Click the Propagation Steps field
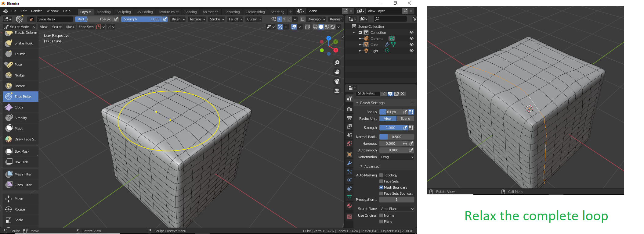The height and width of the screenshot is (234, 644). pyautogui.click(x=397, y=200)
